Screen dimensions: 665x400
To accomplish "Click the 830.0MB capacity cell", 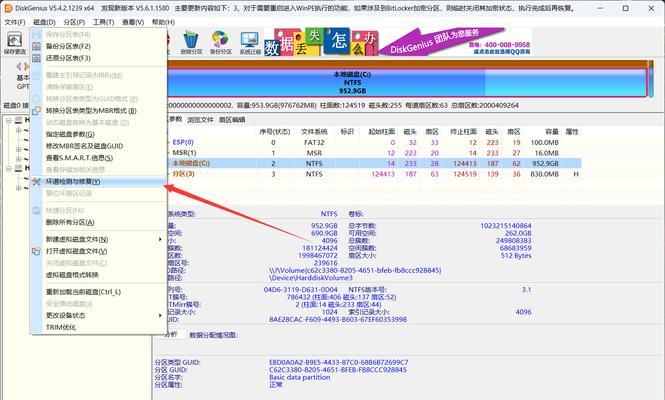I will 544,174.
